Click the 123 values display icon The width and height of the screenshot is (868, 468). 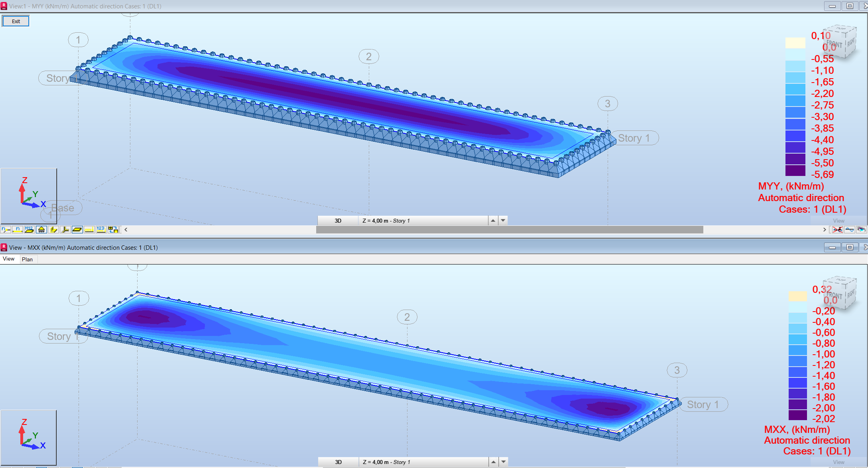(100, 229)
